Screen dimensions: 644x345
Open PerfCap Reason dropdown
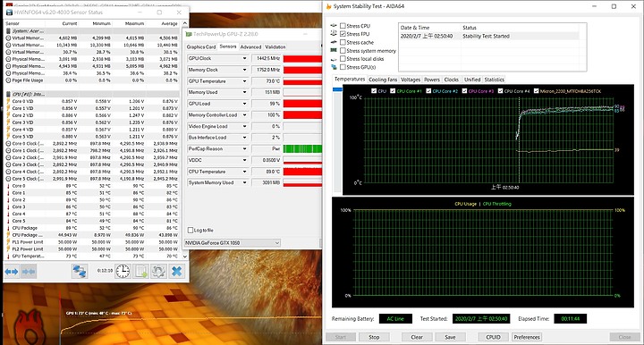pos(244,149)
